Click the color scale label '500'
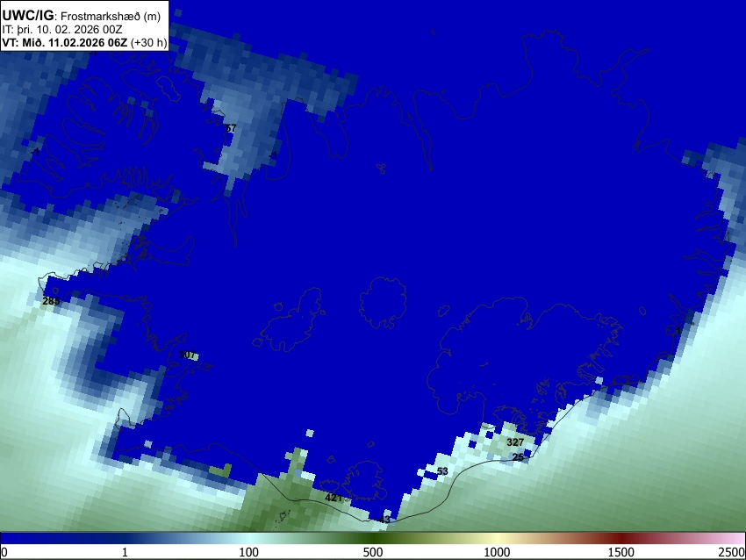The height and width of the screenshot is (560, 746). pos(373,552)
